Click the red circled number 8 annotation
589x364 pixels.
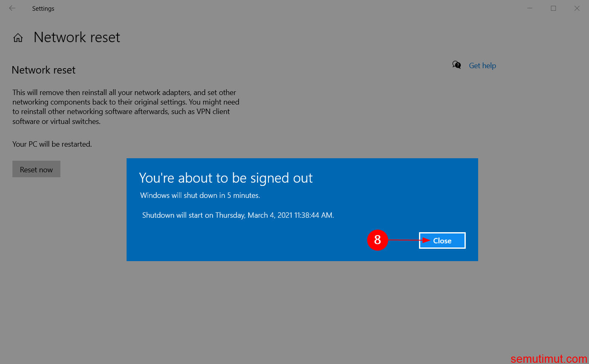coord(377,240)
